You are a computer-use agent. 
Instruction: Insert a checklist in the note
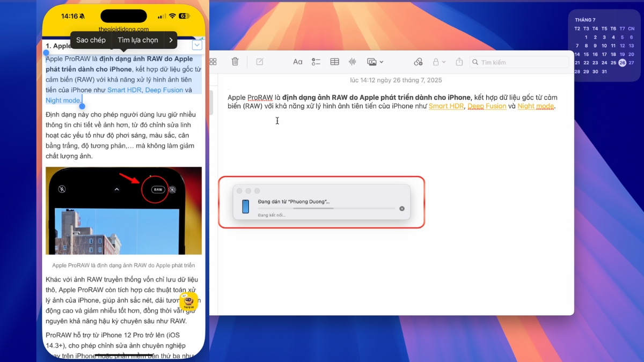(x=316, y=62)
